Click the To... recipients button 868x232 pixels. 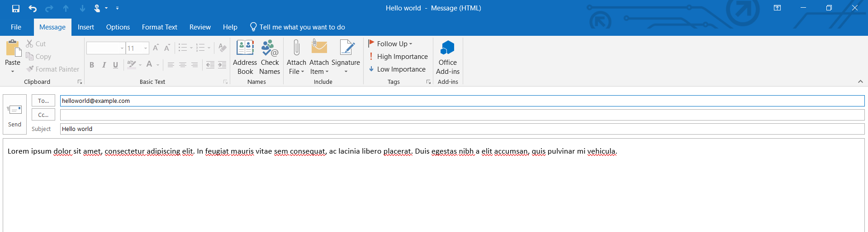click(43, 101)
